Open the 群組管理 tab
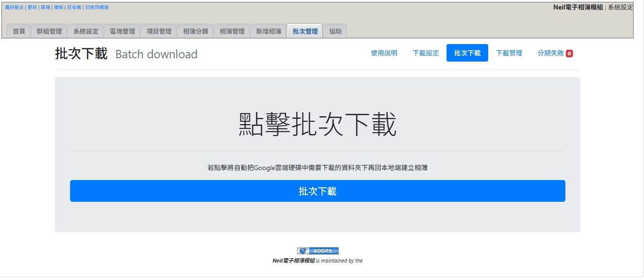 pyautogui.click(x=49, y=31)
